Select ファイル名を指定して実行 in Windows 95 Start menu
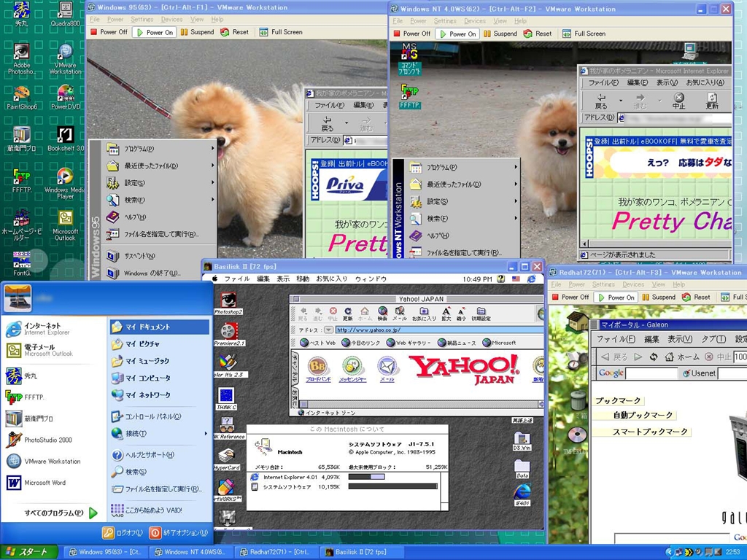The width and height of the screenshot is (747, 560). click(x=160, y=234)
